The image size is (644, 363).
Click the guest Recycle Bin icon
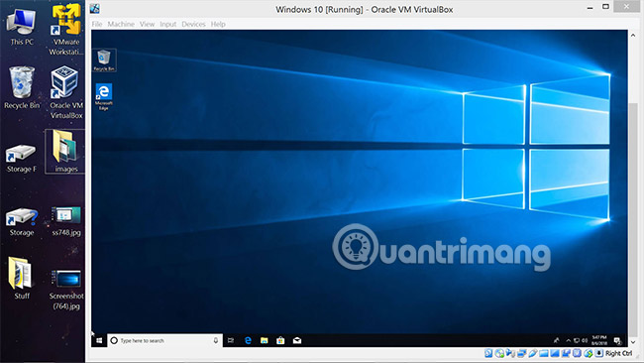pyautogui.click(x=104, y=60)
